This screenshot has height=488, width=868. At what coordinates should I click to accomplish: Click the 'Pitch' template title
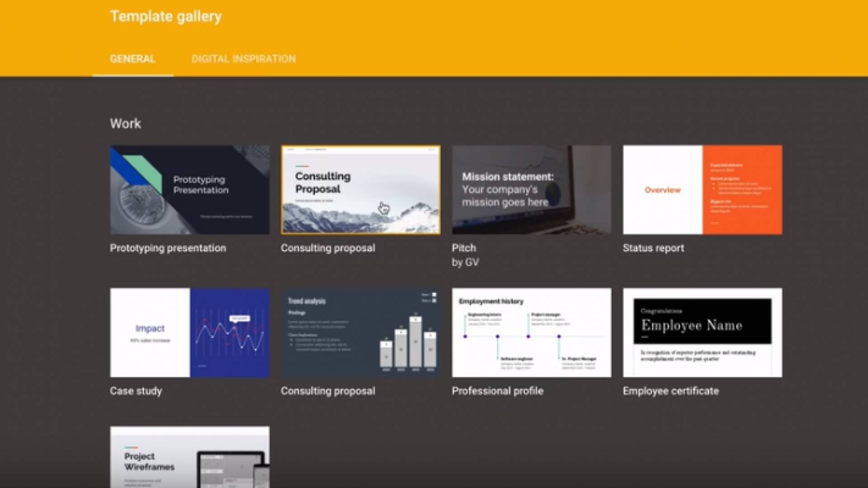point(464,248)
